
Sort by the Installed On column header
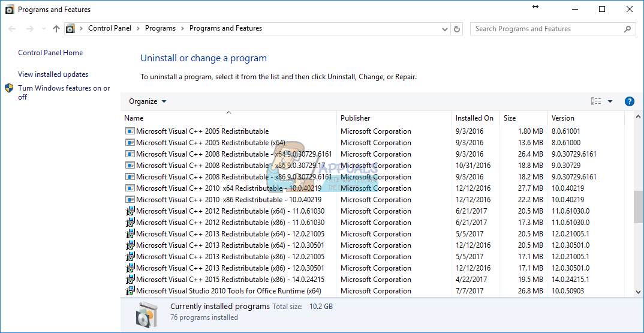[x=475, y=118]
